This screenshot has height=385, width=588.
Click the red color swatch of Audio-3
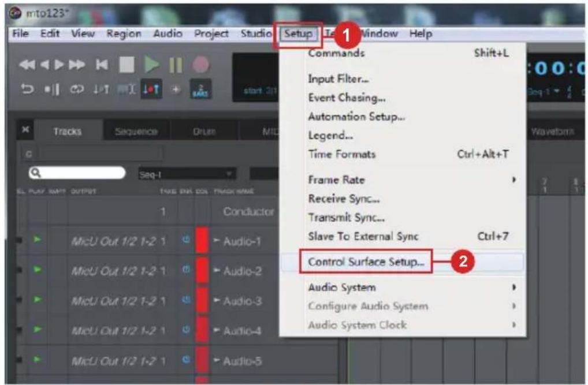pos(202,300)
